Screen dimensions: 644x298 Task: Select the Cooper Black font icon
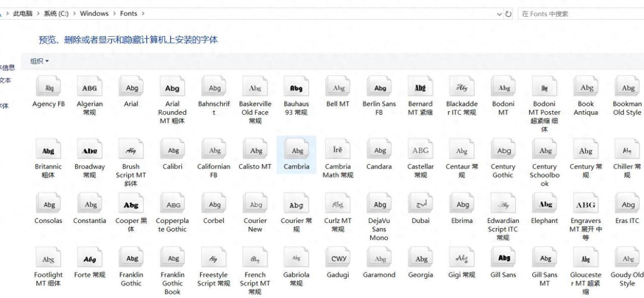131,204
